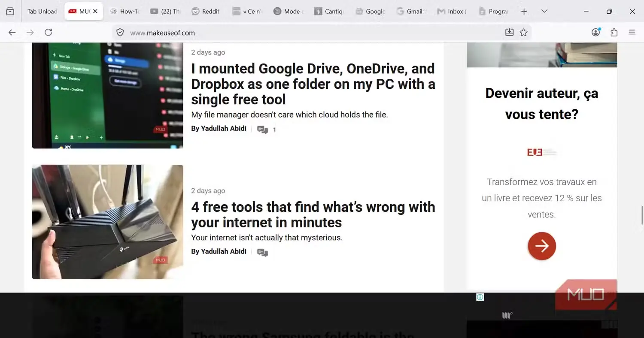This screenshot has width=644, height=338.
Task: Open the application hamburger menu
Action: pyautogui.click(x=632, y=32)
